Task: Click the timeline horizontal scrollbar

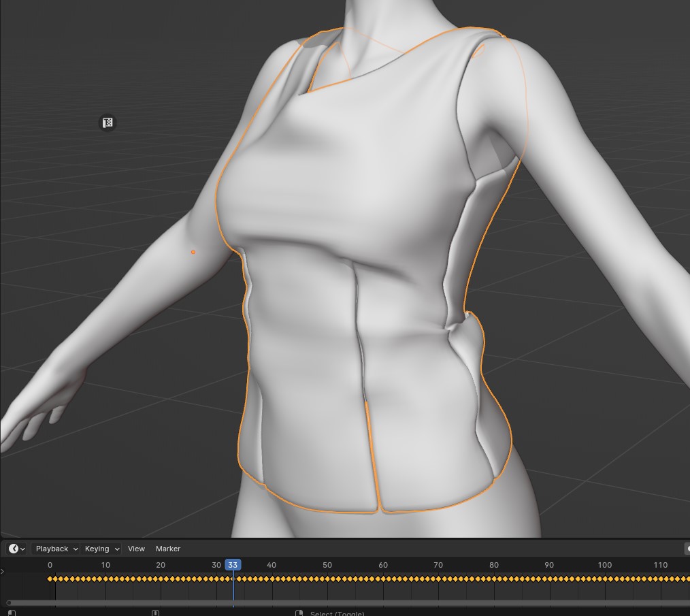Action: tap(340, 602)
